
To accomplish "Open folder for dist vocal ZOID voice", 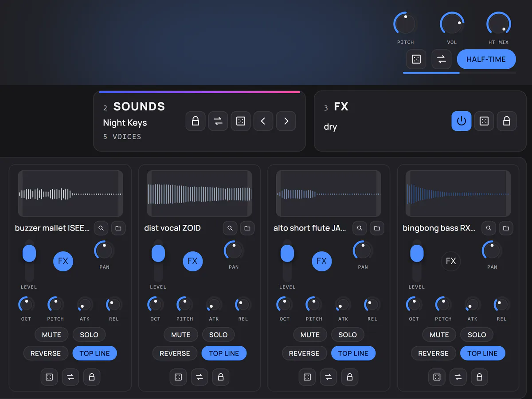I will [x=247, y=228].
